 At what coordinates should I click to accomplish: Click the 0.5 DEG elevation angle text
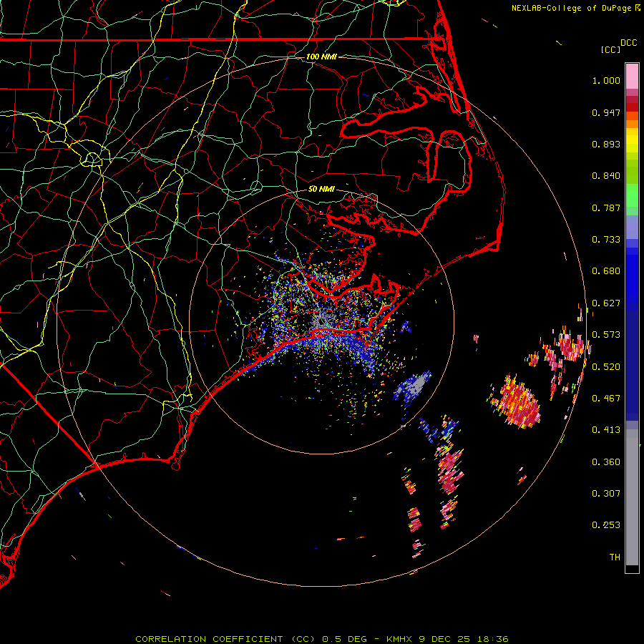[x=344, y=639]
